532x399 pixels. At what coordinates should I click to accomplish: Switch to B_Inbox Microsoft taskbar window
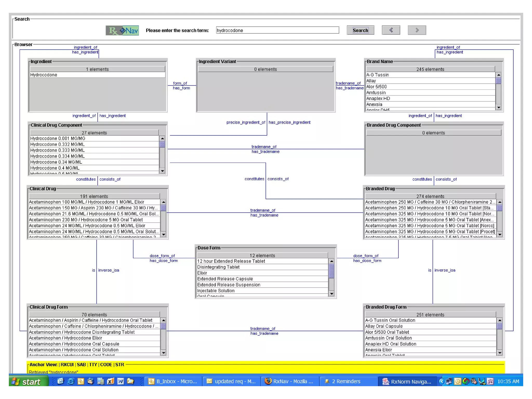click(172, 381)
